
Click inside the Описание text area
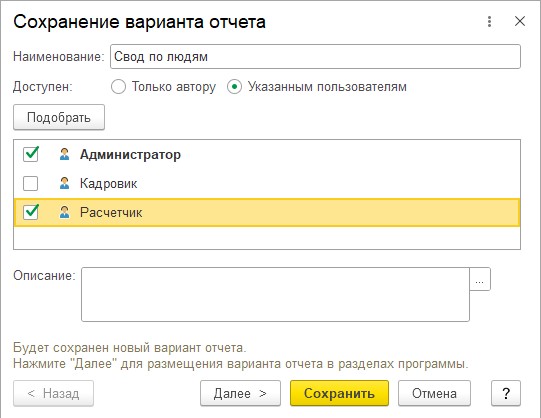point(275,295)
